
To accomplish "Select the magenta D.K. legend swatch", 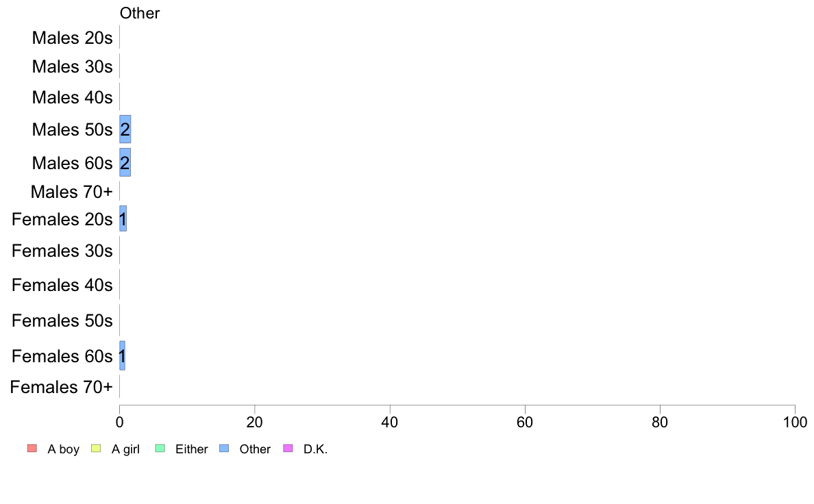I will (x=288, y=449).
